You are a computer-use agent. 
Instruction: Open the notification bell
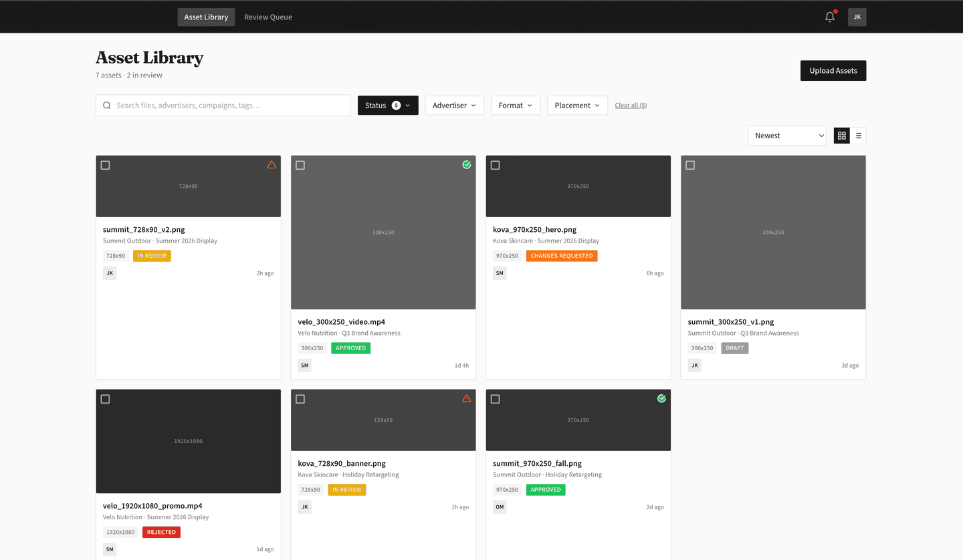(829, 17)
